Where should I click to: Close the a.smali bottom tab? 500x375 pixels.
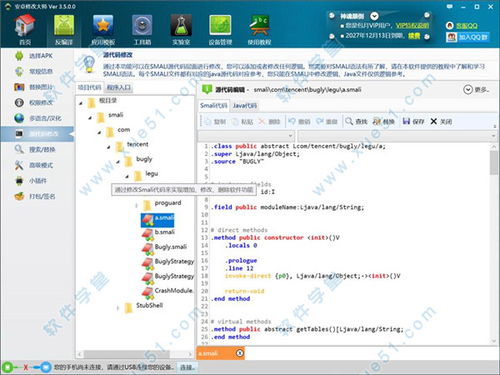click(x=240, y=353)
